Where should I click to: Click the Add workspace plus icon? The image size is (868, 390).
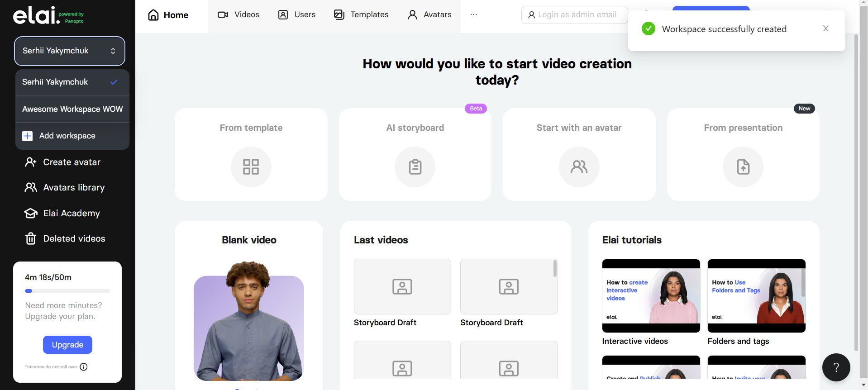(x=28, y=136)
